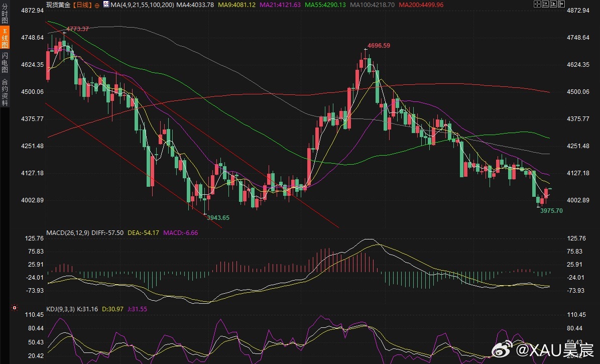Click the 现货黄金 instrument title
The height and width of the screenshot is (364, 600).
pos(58,5)
